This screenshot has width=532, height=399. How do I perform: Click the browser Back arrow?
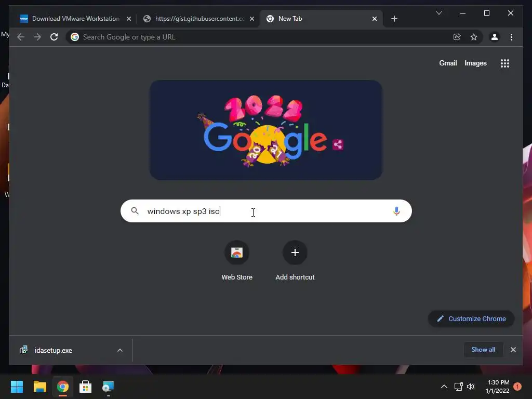tap(21, 37)
